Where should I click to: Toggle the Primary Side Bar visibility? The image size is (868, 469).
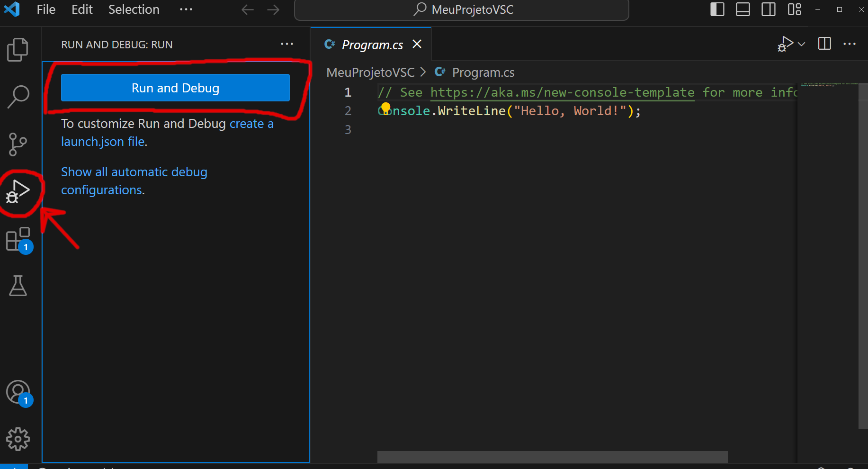coord(717,9)
